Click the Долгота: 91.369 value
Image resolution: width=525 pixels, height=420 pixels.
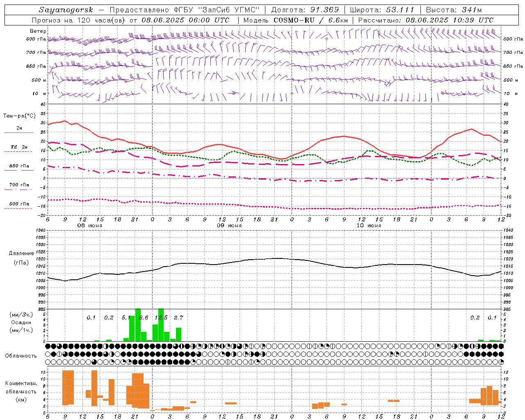coord(305,10)
